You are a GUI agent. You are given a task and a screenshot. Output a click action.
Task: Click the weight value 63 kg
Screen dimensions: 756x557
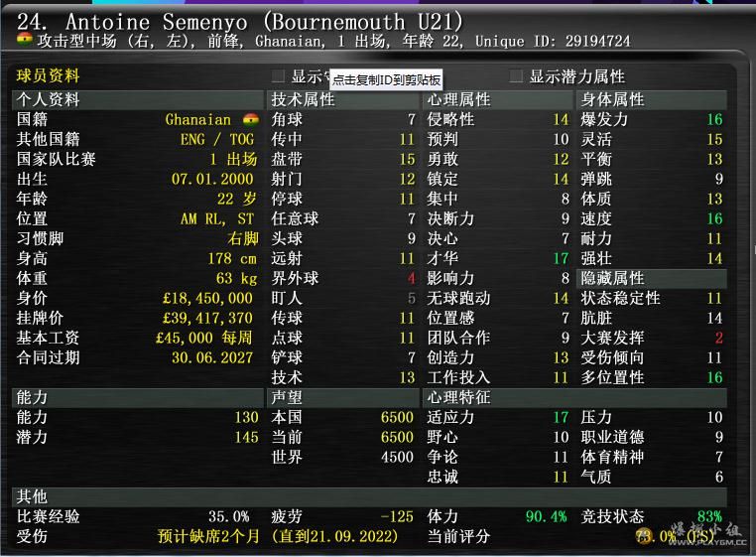[x=236, y=278]
